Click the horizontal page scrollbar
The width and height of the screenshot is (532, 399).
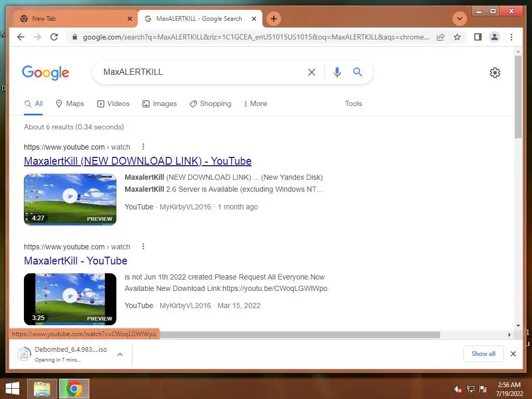(299, 335)
